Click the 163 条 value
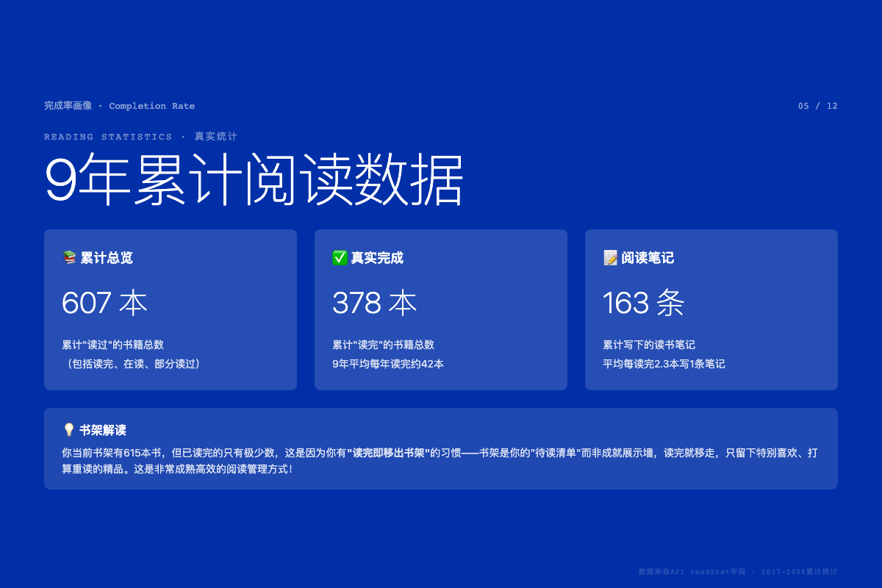 point(644,303)
